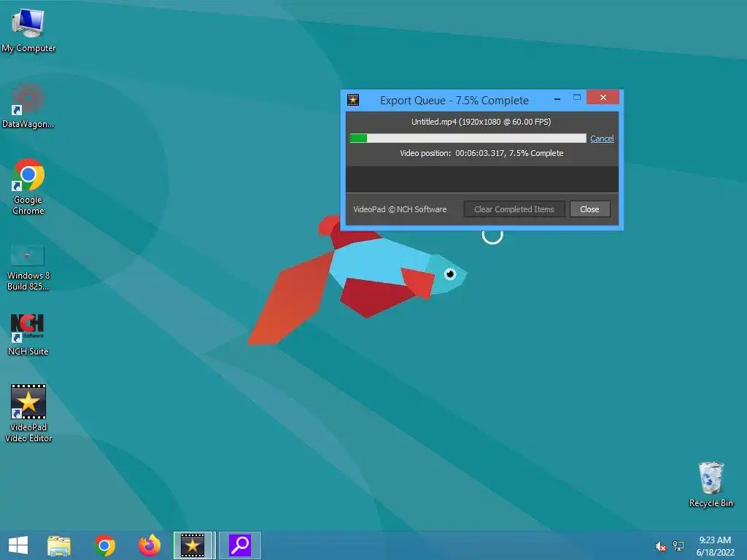Maximize the Export Queue window
747x560 pixels.
tap(577, 98)
